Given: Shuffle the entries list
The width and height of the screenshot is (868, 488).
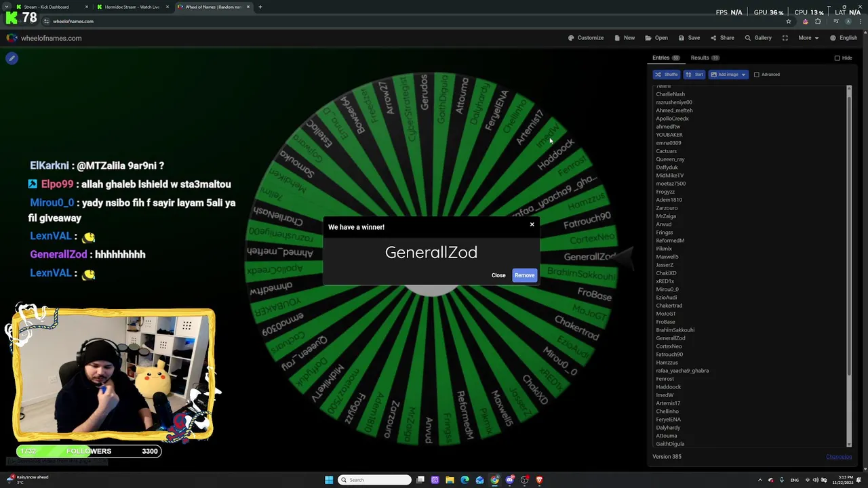Looking at the screenshot, I should point(666,75).
